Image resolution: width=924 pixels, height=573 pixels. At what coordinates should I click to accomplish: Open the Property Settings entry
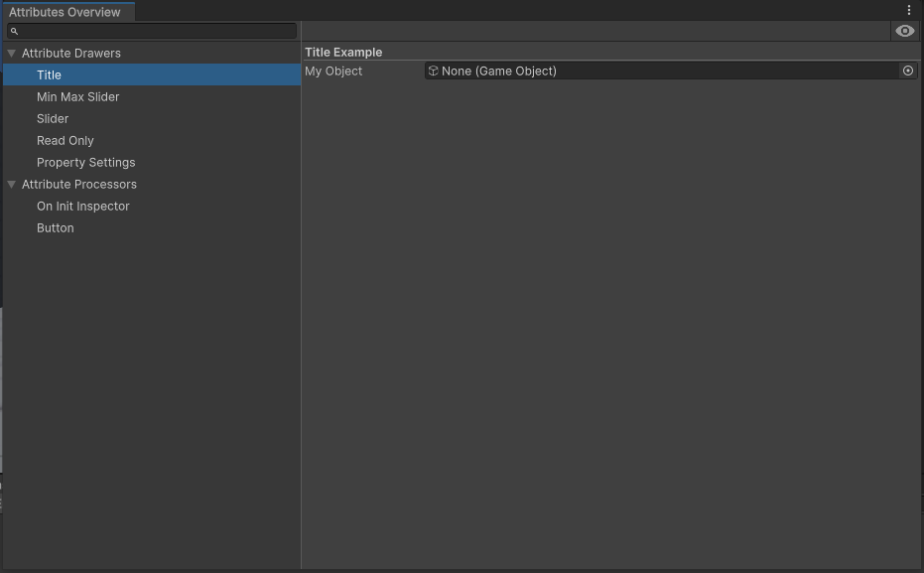coord(85,163)
